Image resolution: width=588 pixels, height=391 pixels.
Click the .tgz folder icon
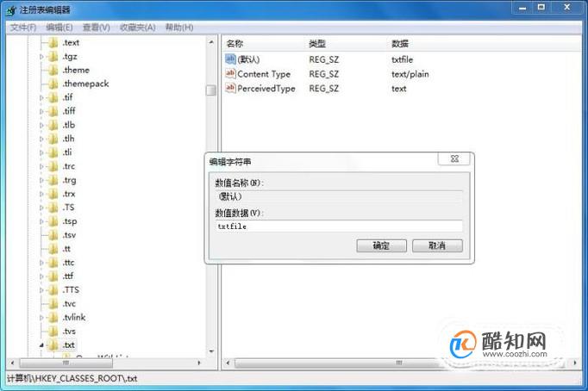(53, 57)
